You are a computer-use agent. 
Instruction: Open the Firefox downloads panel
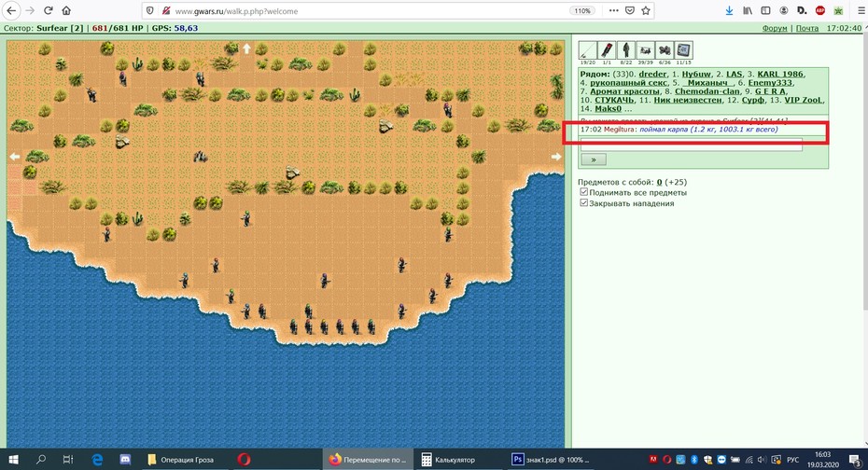729,10
